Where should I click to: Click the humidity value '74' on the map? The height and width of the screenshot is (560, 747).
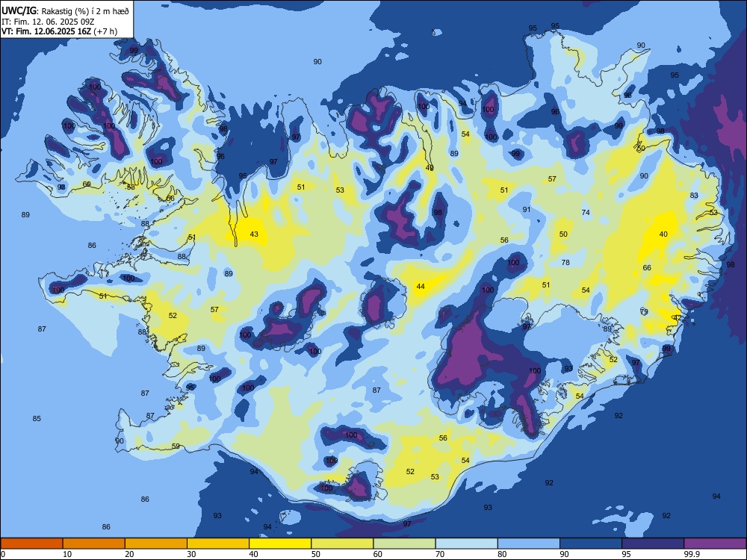point(586,212)
